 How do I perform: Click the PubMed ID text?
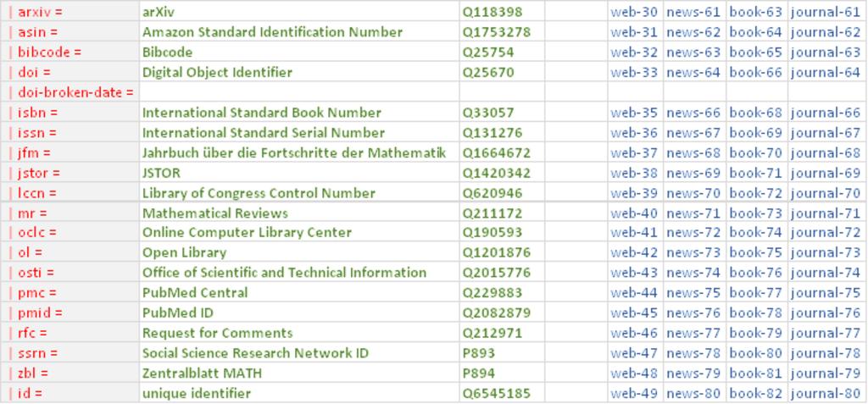pyautogui.click(x=178, y=313)
